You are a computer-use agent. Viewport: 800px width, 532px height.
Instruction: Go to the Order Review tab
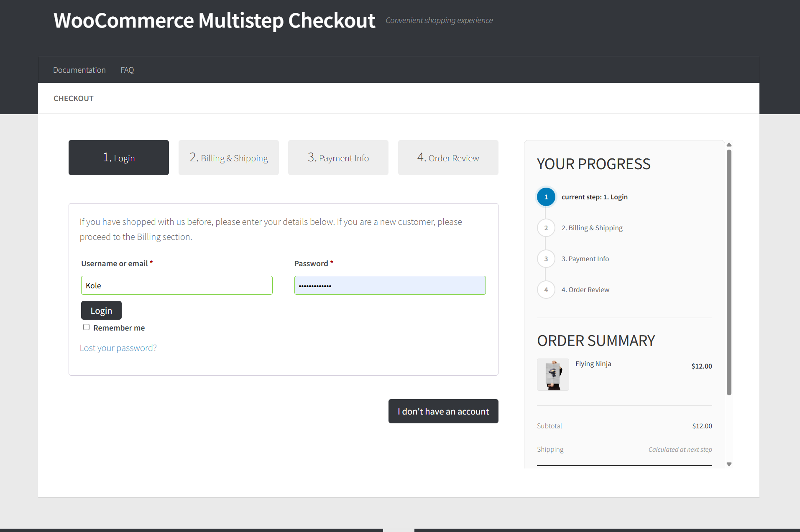point(448,158)
